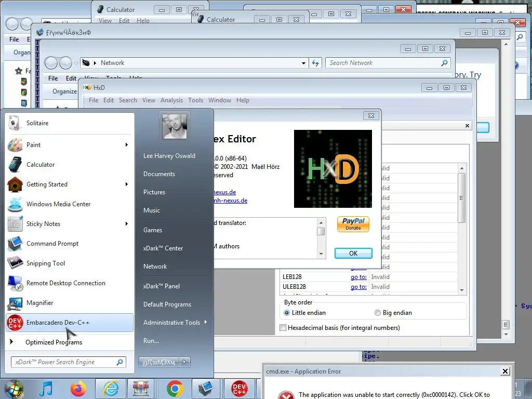
Task: Open HxD Search menu
Action: [128, 100]
